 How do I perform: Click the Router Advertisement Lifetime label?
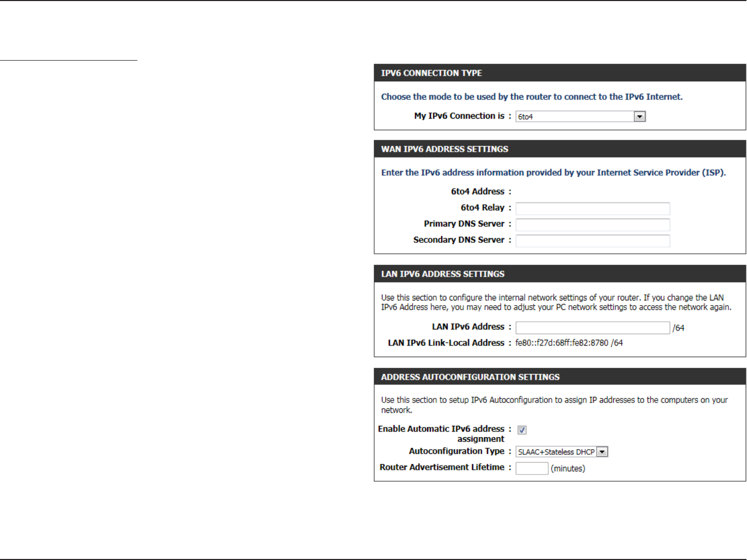442,467
